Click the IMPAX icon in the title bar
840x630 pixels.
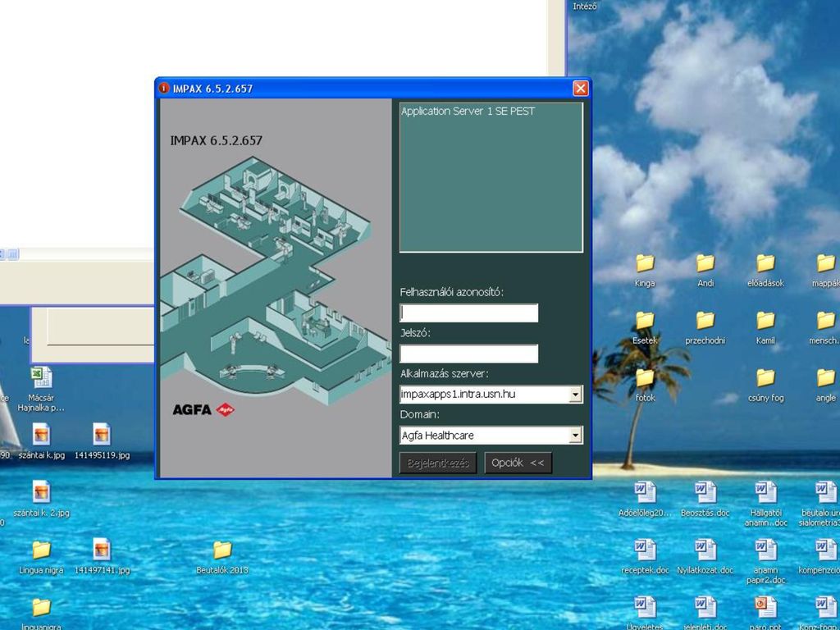pyautogui.click(x=164, y=89)
